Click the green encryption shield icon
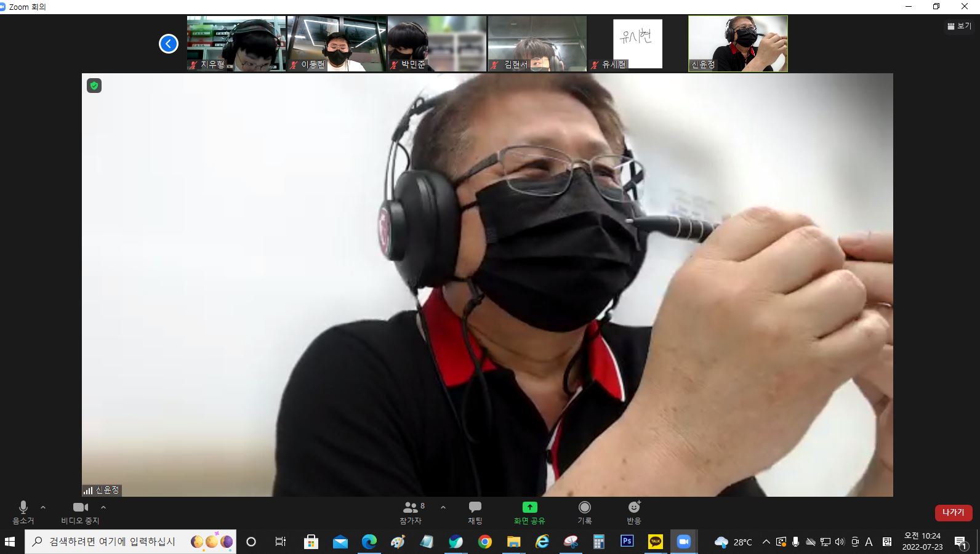Viewport: 980px width, 554px height. tap(94, 86)
